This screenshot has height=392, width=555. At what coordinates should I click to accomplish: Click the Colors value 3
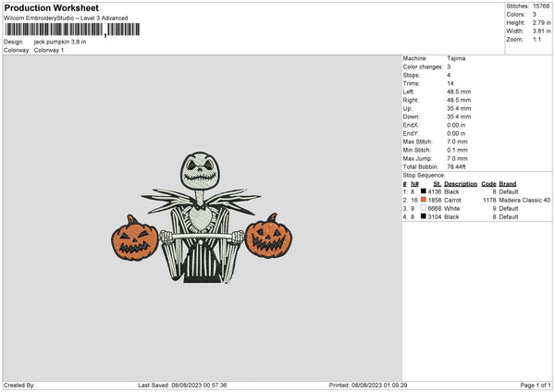pyautogui.click(x=535, y=15)
